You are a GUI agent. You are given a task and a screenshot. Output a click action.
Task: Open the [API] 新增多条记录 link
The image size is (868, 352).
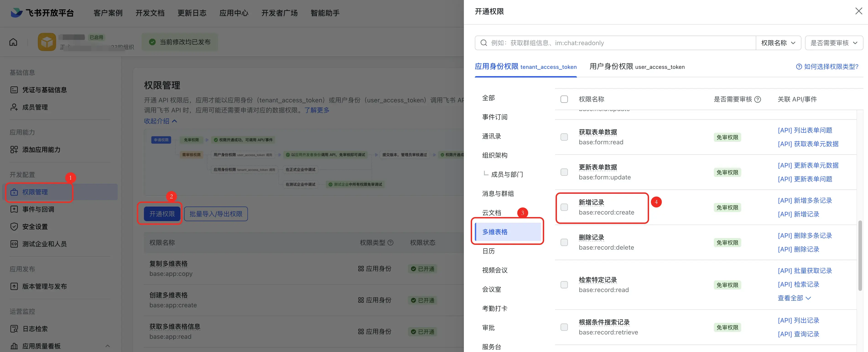pos(805,200)
